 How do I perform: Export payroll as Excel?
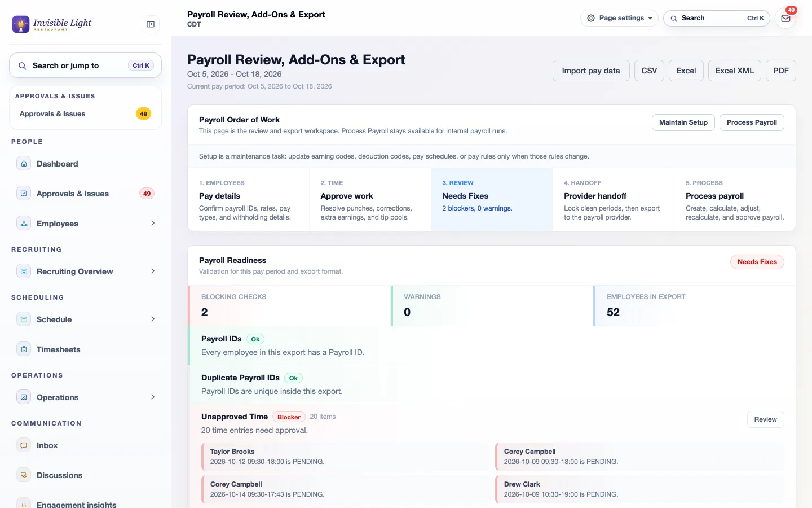pyautogui.click(x=686, y=71)
